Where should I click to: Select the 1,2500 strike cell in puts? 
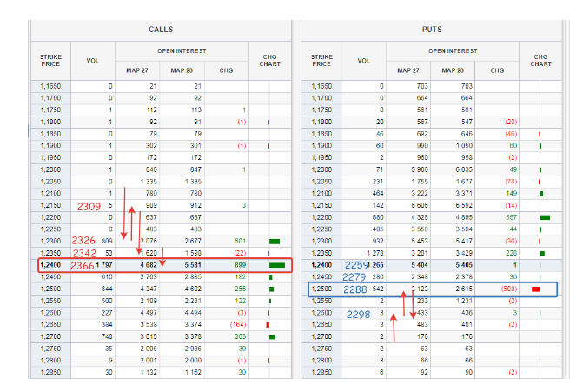pos(322,288)
